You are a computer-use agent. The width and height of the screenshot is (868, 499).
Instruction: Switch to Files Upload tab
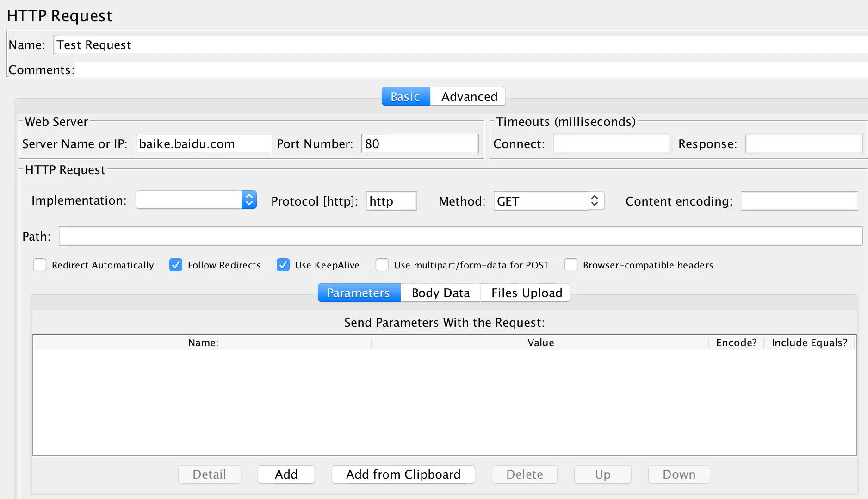(526, 293)
